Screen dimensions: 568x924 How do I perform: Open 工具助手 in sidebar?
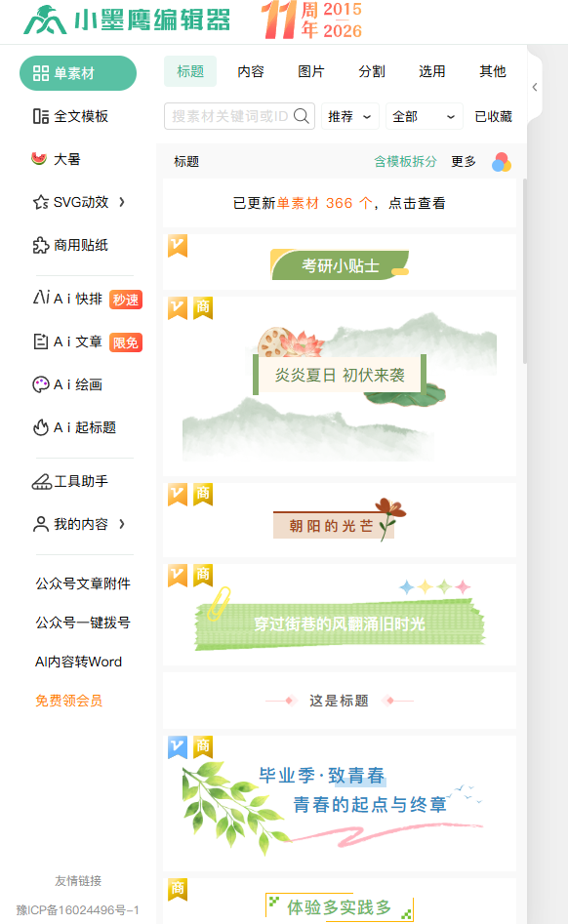(81, 481)
